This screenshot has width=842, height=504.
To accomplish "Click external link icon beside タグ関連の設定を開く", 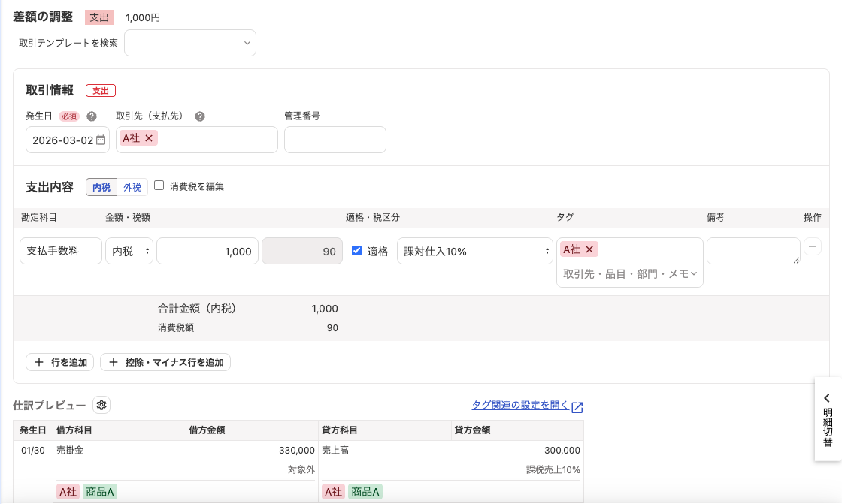I will 577,407.
